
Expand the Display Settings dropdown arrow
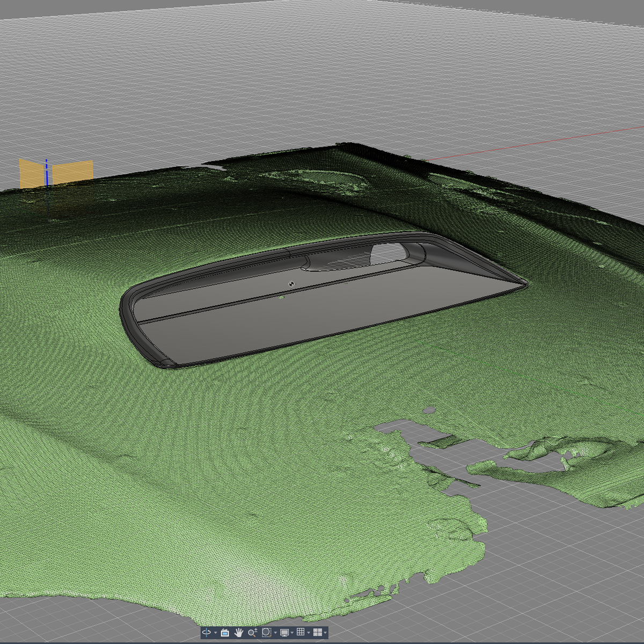point(292,633)
